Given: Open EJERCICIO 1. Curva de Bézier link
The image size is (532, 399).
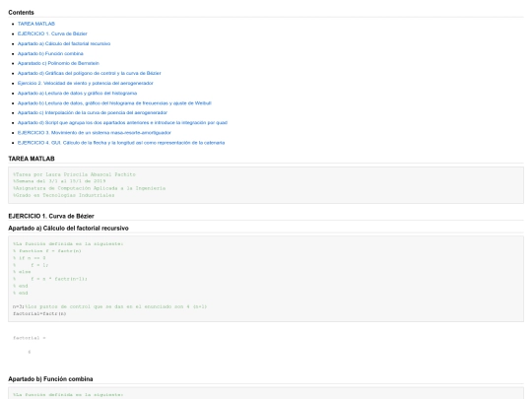Looking at the screenshot, I should point(52,33).
